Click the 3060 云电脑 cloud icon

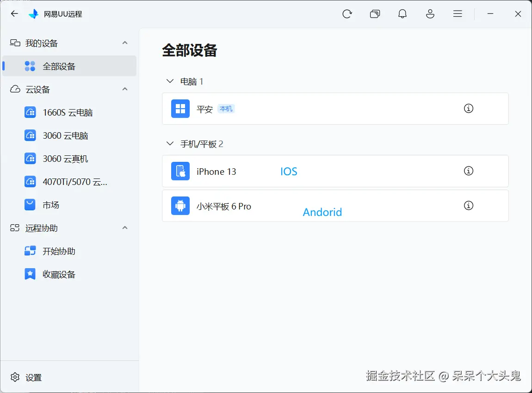coord(30,135)
